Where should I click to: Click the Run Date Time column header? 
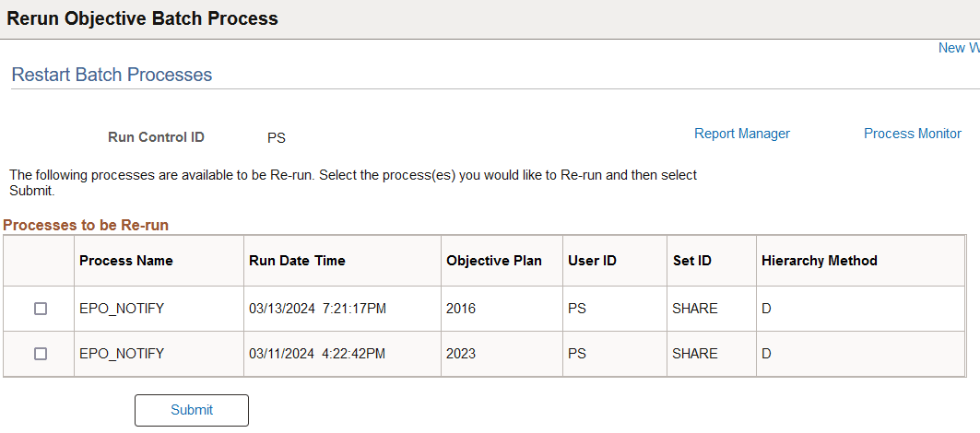[x=297, y=261]
